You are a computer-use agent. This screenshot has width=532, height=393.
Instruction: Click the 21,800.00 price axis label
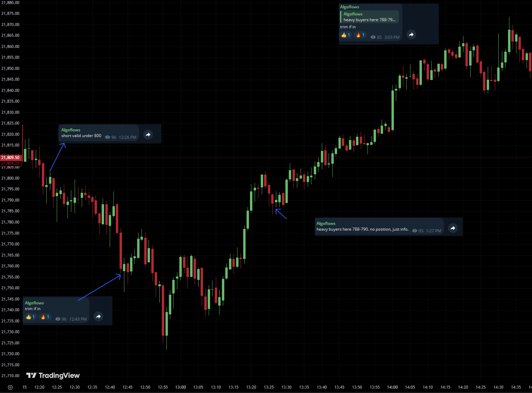tap(10, 178)
